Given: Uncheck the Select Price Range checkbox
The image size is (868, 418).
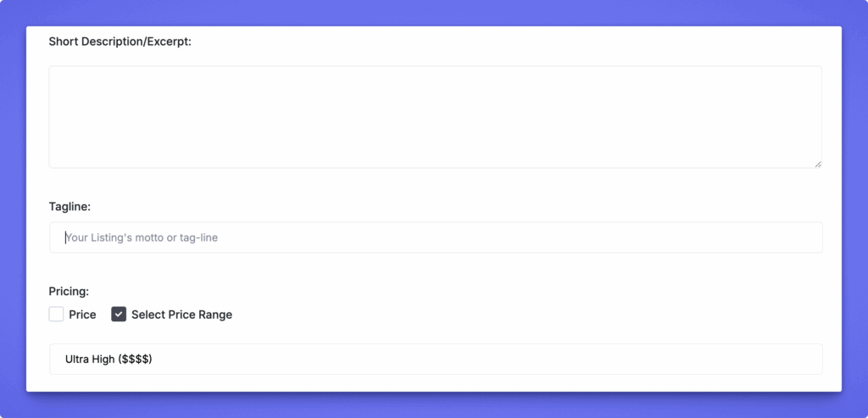Looking at the screenshot, I should [x=119, y=315].
